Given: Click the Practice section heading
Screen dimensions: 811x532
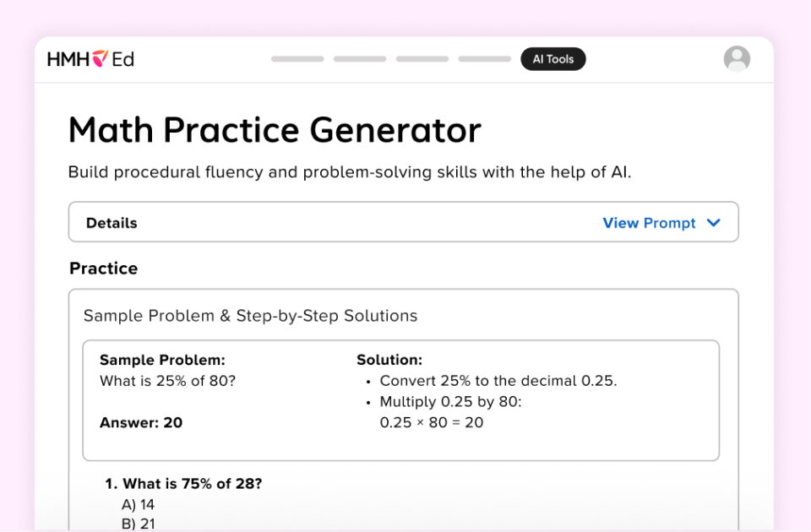Looking at the screenshot, I should pos(103,268).
